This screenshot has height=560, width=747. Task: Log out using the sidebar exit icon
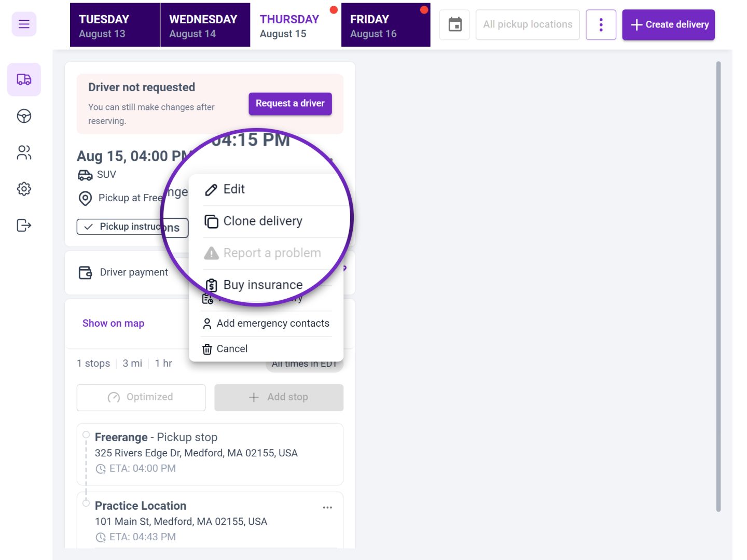coord(23,225)
